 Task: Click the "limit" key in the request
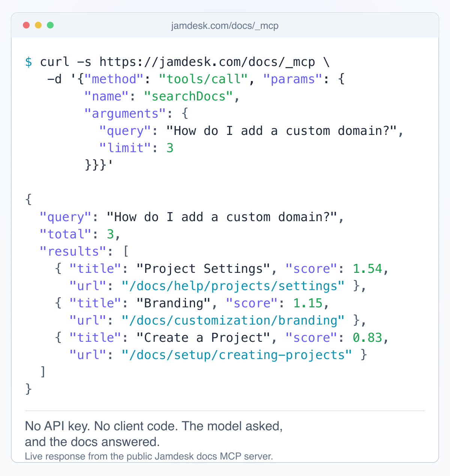click(x=125, y=148)
